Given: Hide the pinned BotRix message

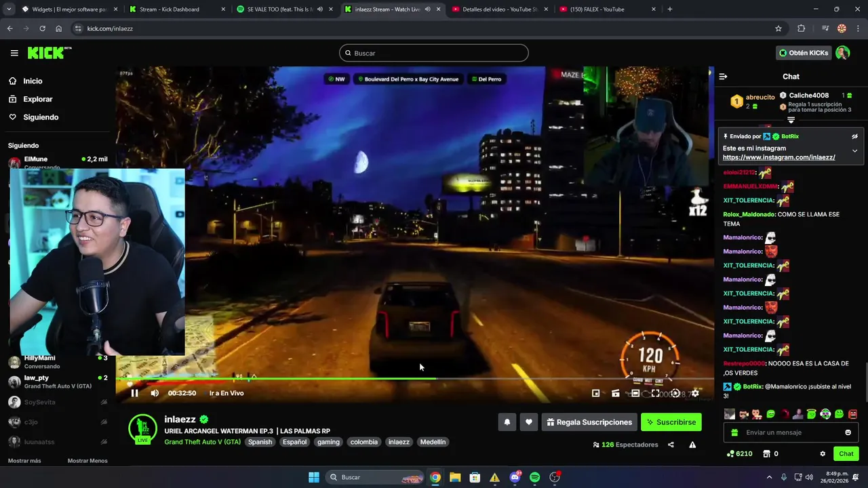Looking at the screenshot, I should 854,136.
